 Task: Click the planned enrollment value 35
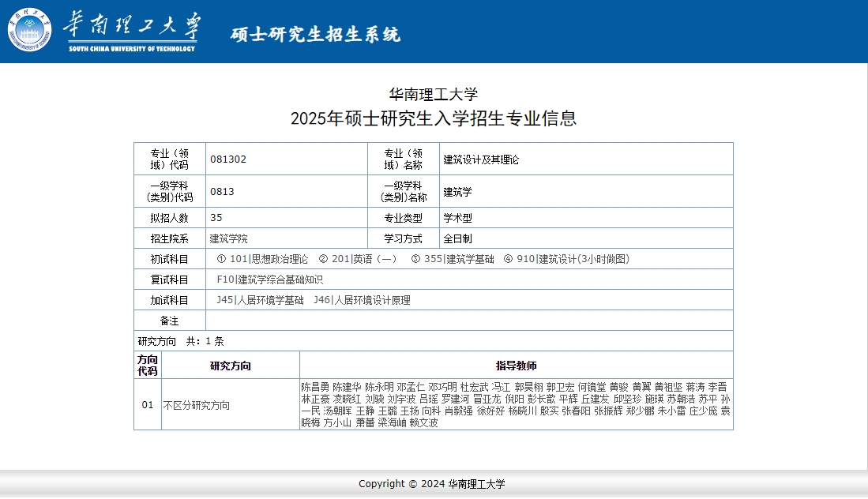coord(216,217)
